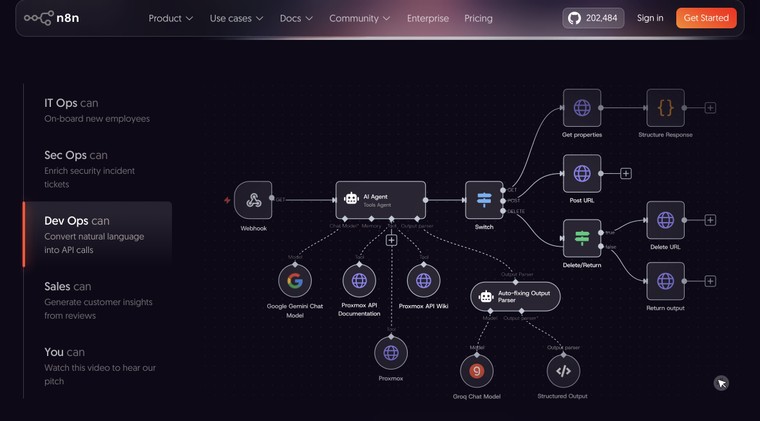Expand the Use cases dropdown menu
The width and height of the screenshot is (760, 421).
[x=237, y=18]
